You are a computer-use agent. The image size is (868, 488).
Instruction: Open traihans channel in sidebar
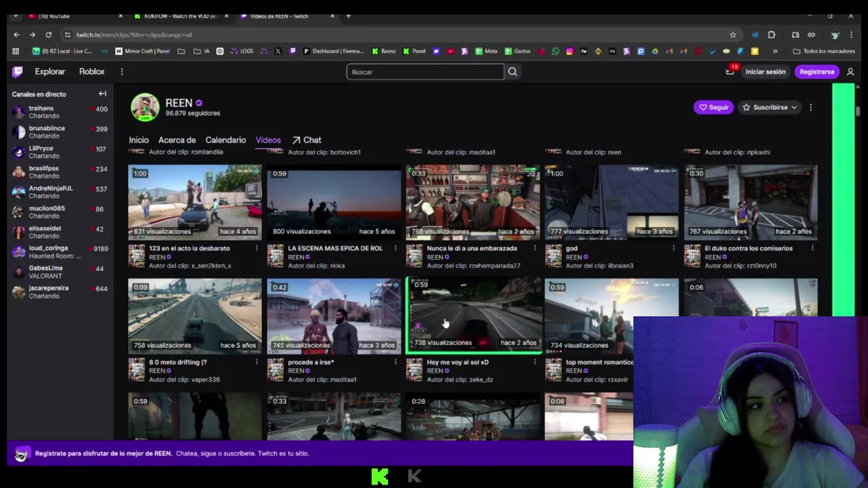point(60,112)
